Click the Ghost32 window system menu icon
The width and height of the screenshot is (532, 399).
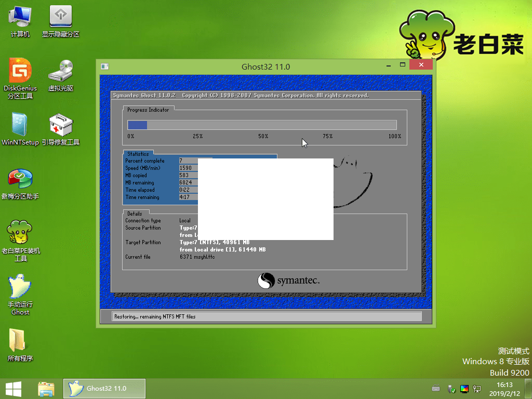click(x=105, y=66)
